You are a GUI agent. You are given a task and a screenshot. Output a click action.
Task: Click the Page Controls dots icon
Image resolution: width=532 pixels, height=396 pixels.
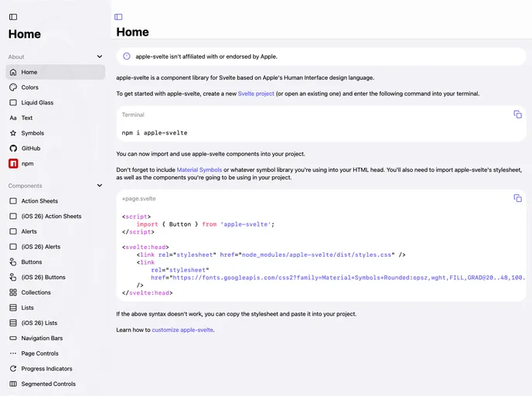[13, 353]
